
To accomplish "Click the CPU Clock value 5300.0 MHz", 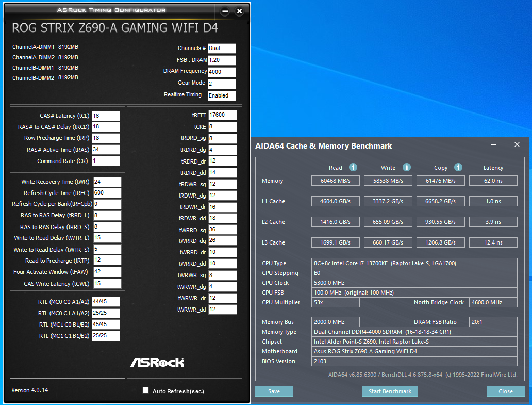I will tap(414, 283).
